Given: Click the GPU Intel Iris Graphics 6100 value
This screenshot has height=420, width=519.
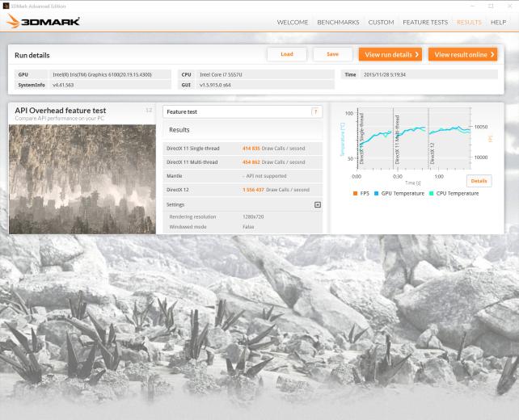Looking at the screenshot, I should [x=103, y=75].
